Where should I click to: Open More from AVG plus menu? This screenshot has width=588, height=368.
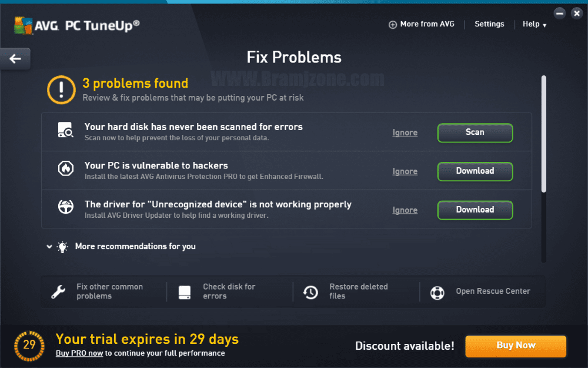point(422,24)
